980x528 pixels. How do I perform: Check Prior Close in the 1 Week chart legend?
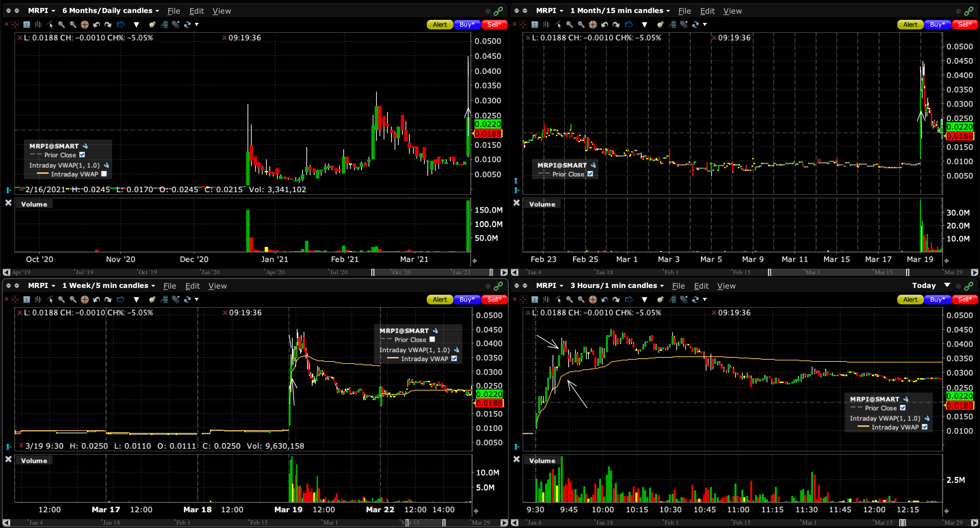(x=432, y=339)
